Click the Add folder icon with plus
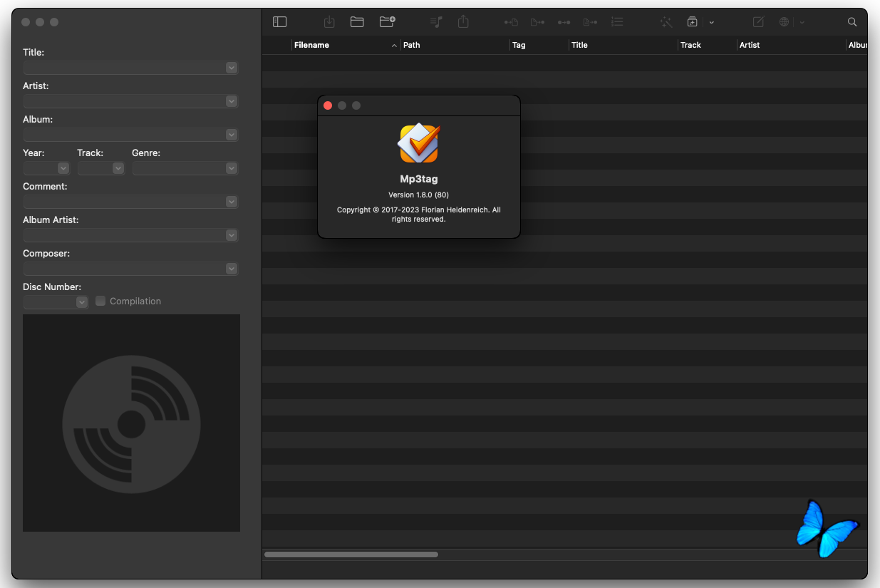This screenshot has width=880, height=588. [x=387, y=22]
